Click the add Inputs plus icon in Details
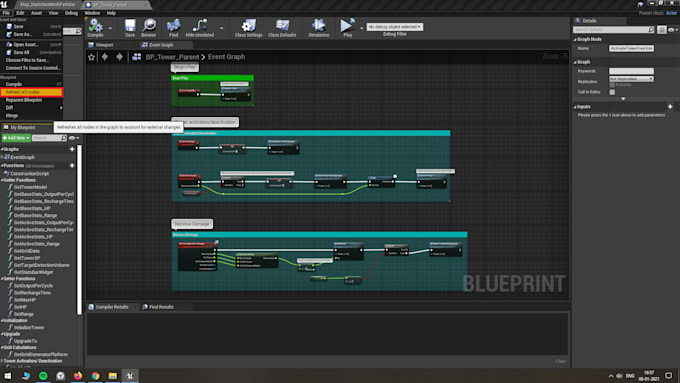 point(670,107)
